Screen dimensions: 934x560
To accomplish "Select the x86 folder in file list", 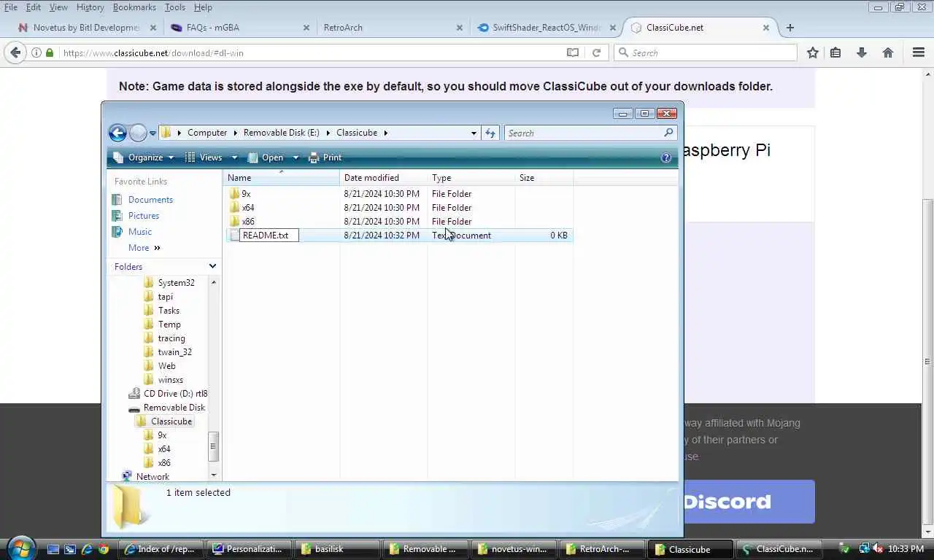I will 247,222.
